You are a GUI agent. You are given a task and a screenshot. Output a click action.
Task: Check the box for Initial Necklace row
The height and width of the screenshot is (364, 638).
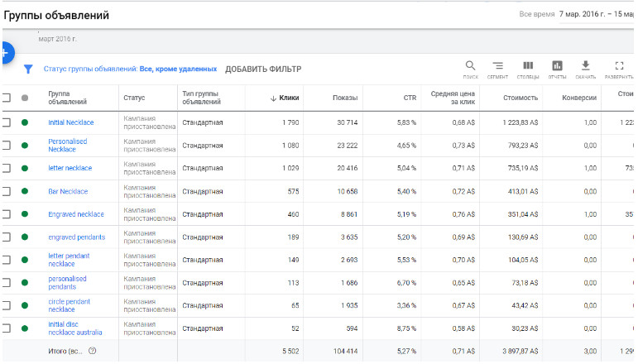point(7,122)
